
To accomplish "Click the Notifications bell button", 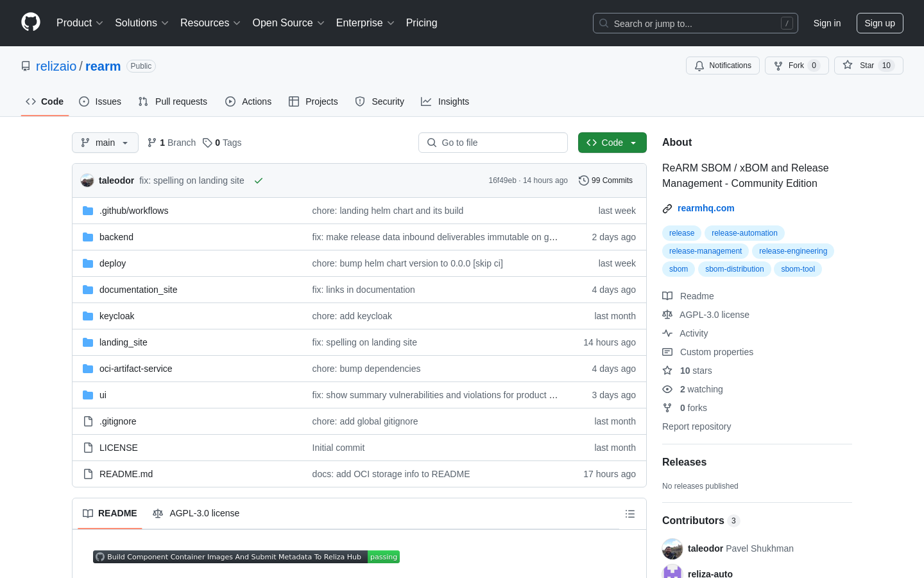I will (x=723, y=66).
